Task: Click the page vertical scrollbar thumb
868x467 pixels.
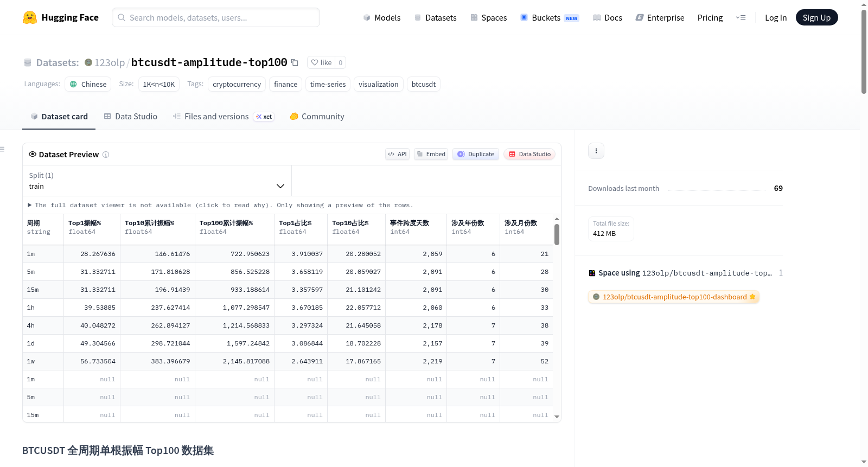Action: 864,52
